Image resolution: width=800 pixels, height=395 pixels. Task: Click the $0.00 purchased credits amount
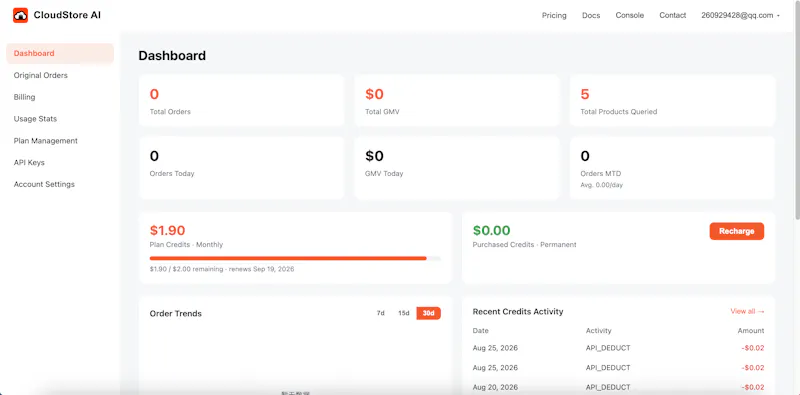(492, 231)
